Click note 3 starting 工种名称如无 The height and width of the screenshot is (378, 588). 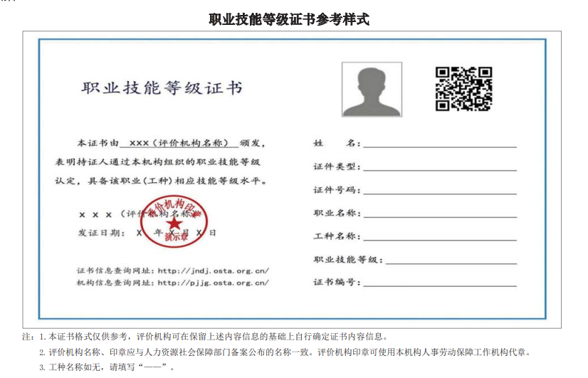(107, 367)
